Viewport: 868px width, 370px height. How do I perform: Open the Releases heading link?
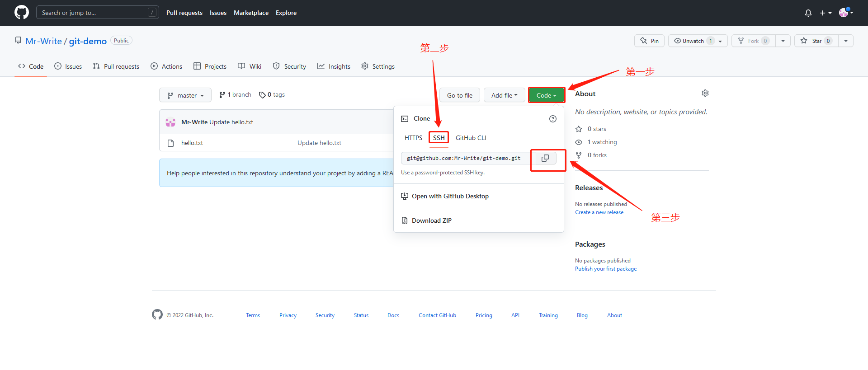[589, 188]
